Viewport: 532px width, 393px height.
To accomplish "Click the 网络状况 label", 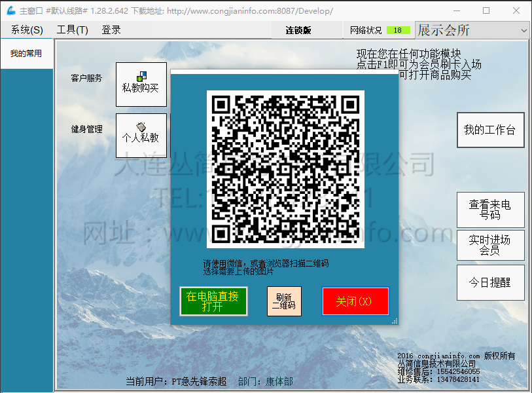I will [366, 30].
